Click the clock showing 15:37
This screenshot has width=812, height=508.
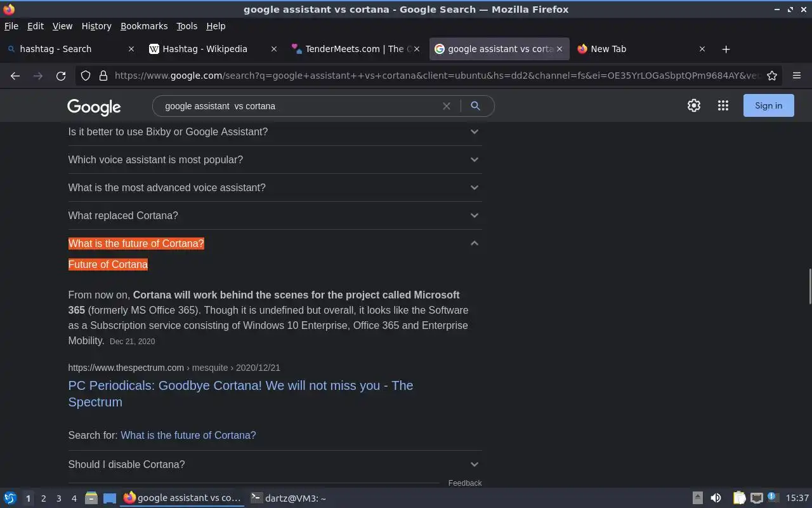tap(797, 498)
